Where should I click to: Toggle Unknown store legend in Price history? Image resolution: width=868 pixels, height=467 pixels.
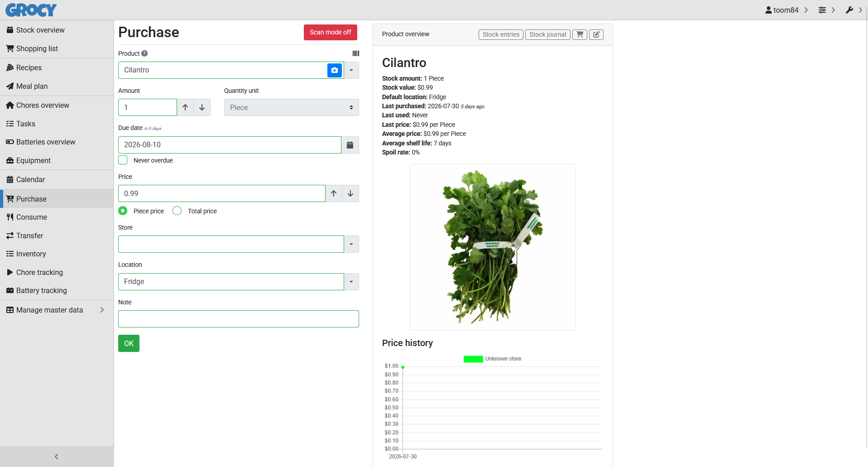click(492, 359)
